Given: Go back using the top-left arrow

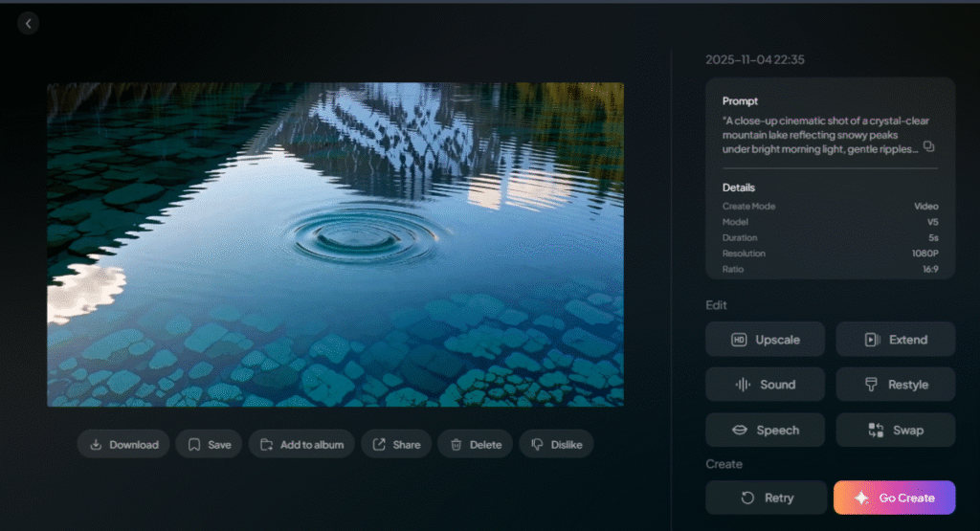Looking at the screenshot, I should click(x=29, y=23).
